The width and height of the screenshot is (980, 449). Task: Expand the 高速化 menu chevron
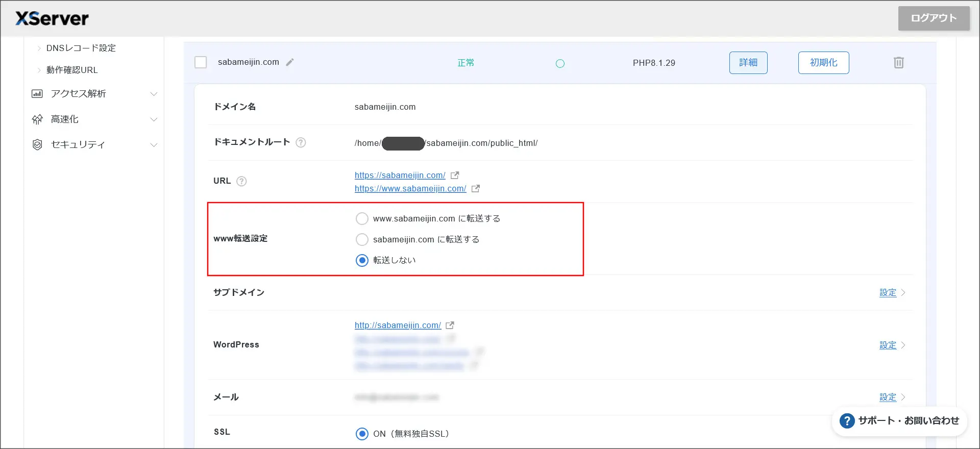pyautogui.click(x=154, y=119)
